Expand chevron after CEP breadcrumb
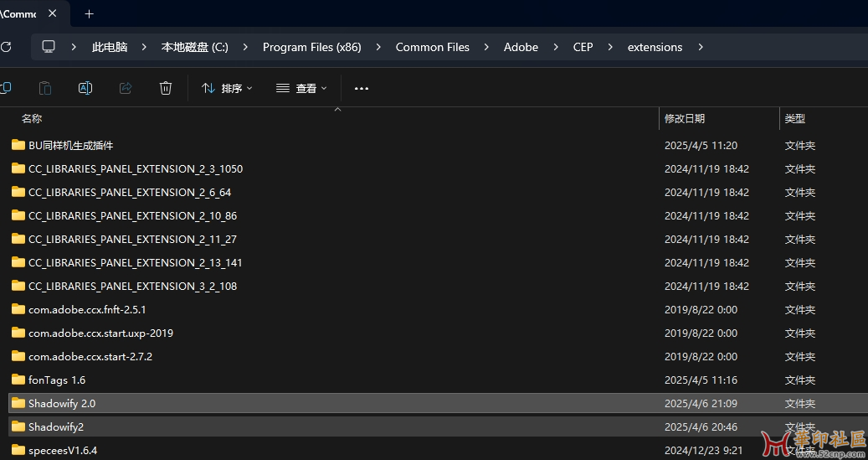Screen dimensions: 868x460 [610, 47]
